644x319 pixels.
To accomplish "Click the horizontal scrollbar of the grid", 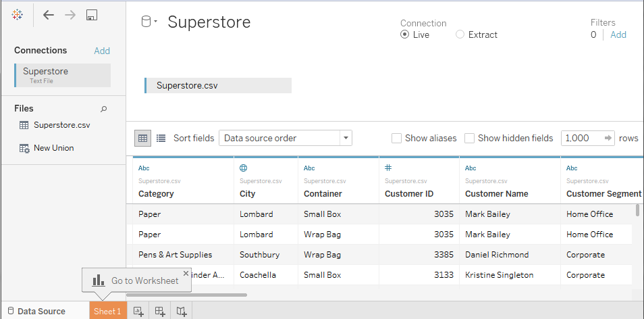I will click(x=186, y=295).
